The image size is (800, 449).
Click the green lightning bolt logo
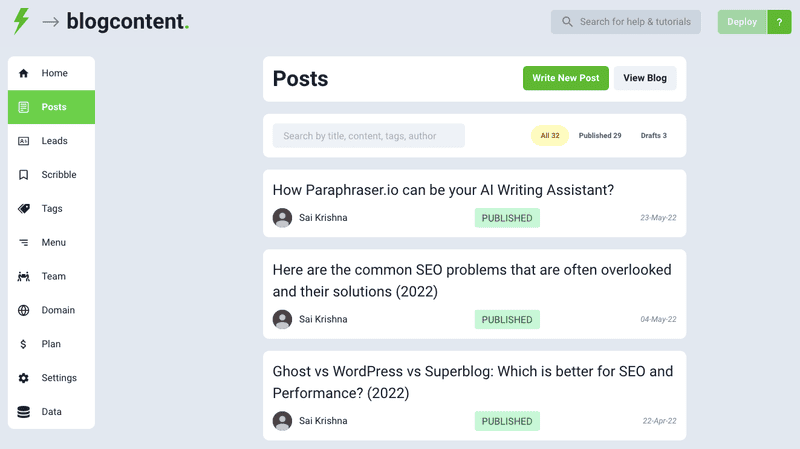21,21
